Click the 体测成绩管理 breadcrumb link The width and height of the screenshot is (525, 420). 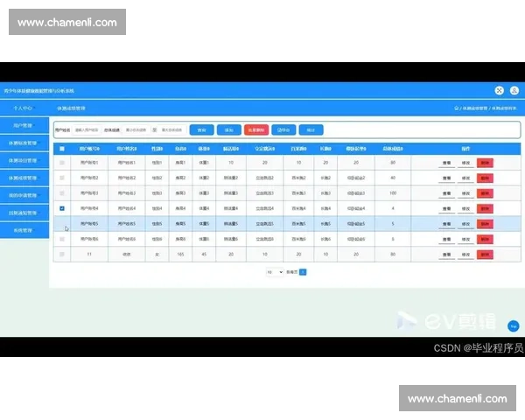coord(475,108)
